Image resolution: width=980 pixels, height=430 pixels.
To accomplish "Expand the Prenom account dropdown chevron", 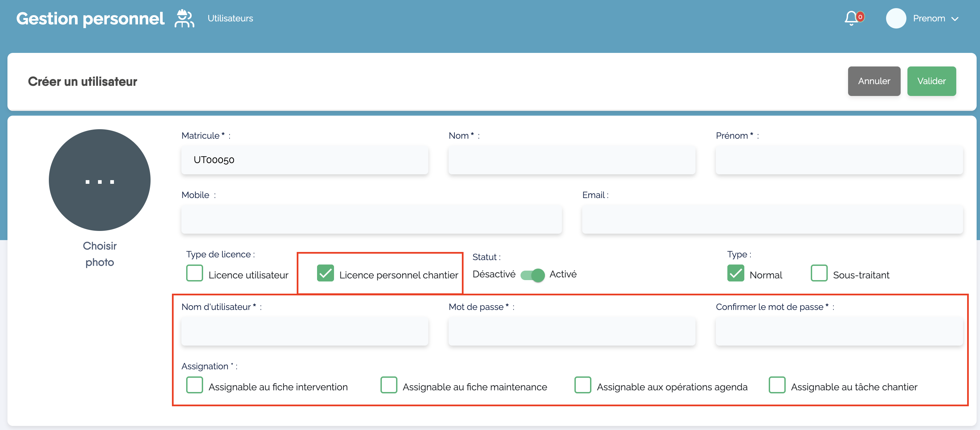I will click(955, 19).
